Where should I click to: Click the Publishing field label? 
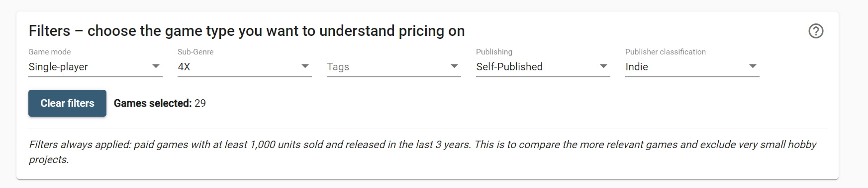[x=494, y=52]
